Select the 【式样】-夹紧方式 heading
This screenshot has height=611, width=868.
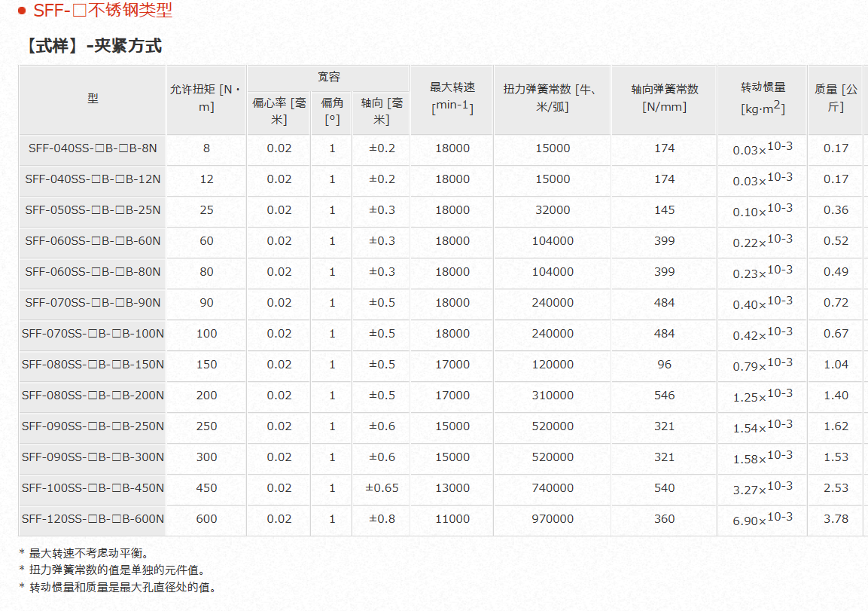(93, 45)
